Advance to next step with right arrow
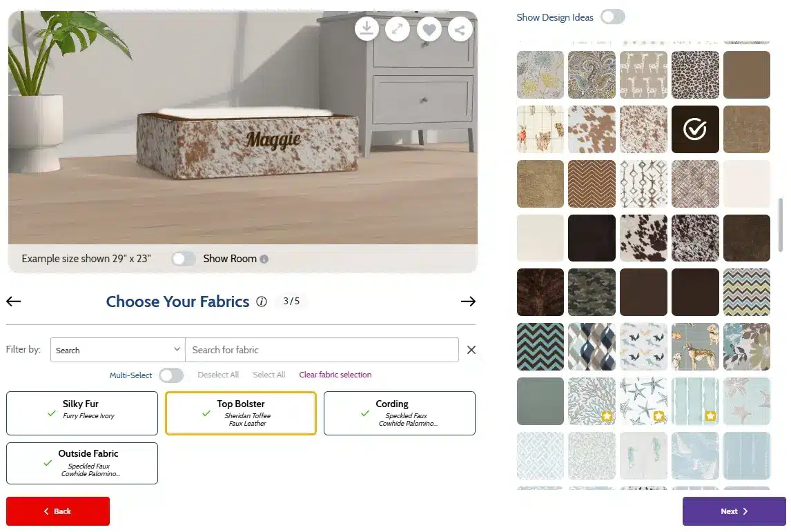This screenshot has width=791, height=532. click(x=468, y=302)
